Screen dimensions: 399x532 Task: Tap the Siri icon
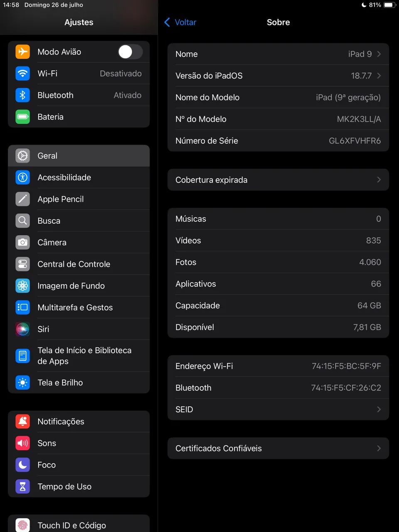pyautogui.click(x=23, y=329)
